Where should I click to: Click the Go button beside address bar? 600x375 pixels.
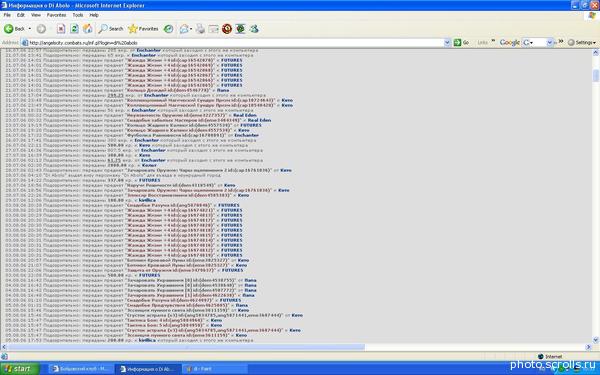click(x=461, y=42)
